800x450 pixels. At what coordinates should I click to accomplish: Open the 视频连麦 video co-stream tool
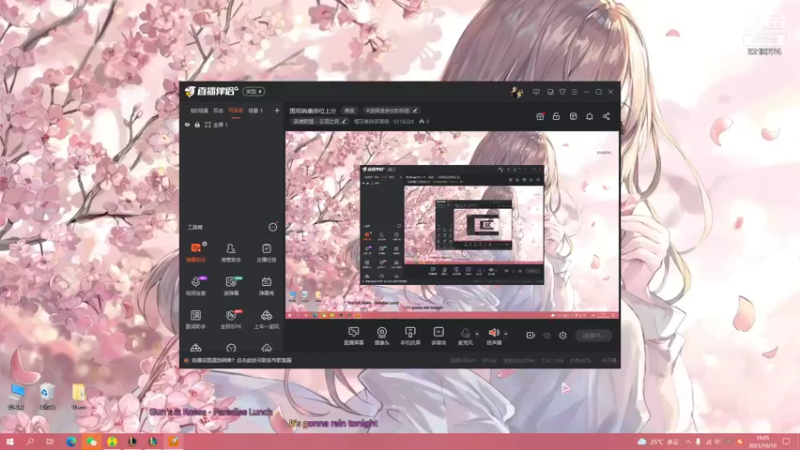coord(195,286)
